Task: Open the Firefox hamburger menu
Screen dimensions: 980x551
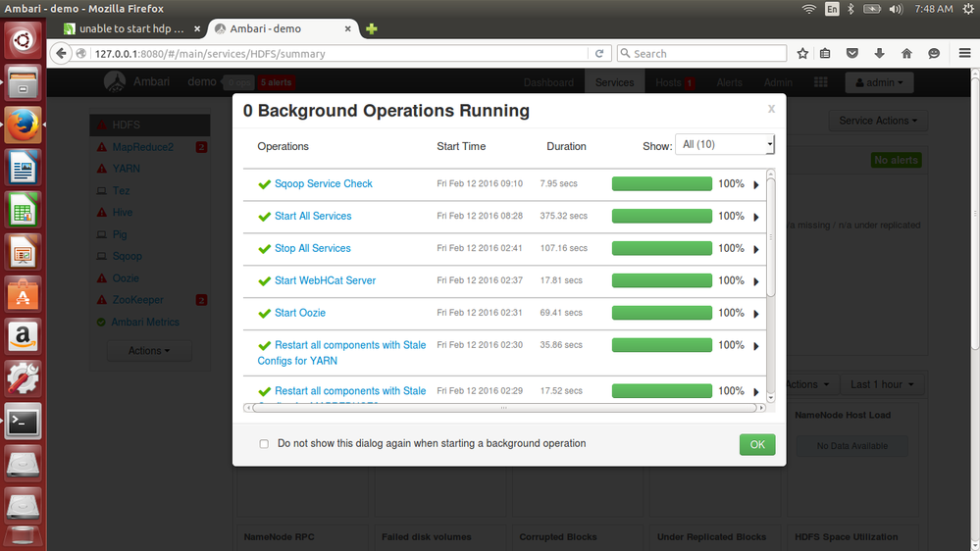Action: coord(963,54)
